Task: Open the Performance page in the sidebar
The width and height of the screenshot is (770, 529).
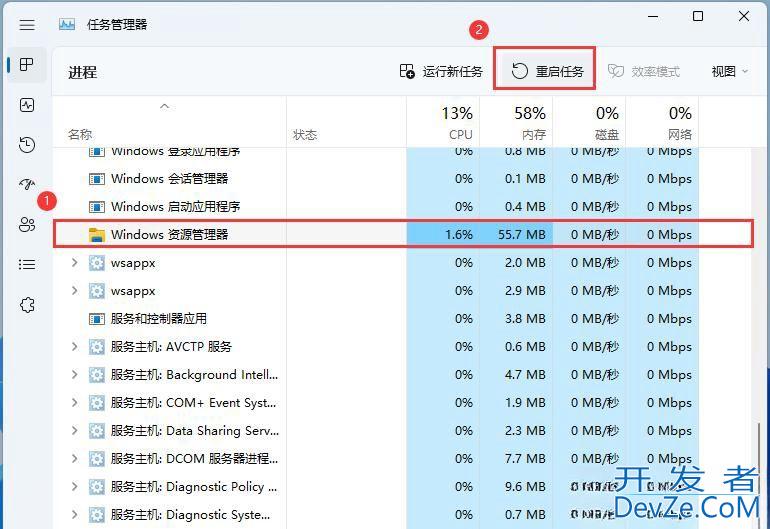Action: coord(27,105)
